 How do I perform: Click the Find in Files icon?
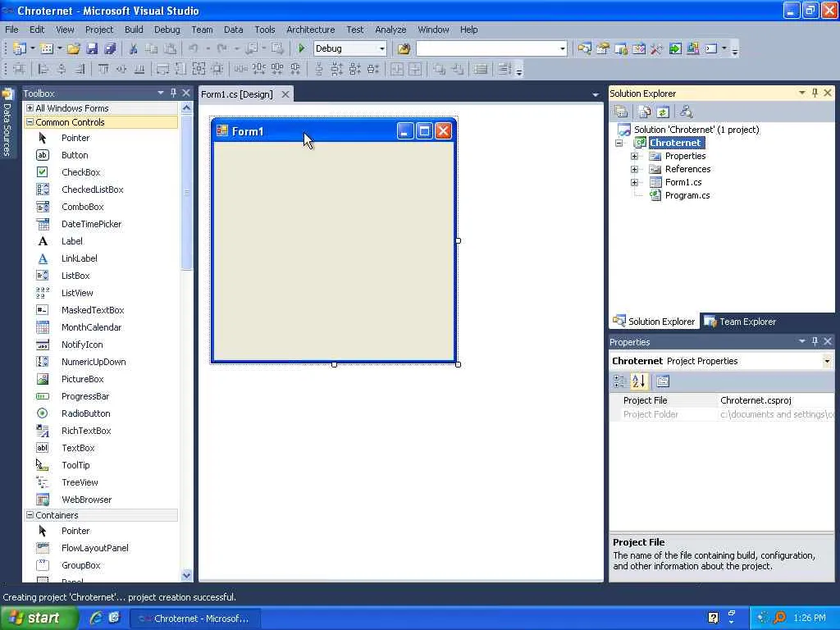pyautogui.click(x=404, y=48)
